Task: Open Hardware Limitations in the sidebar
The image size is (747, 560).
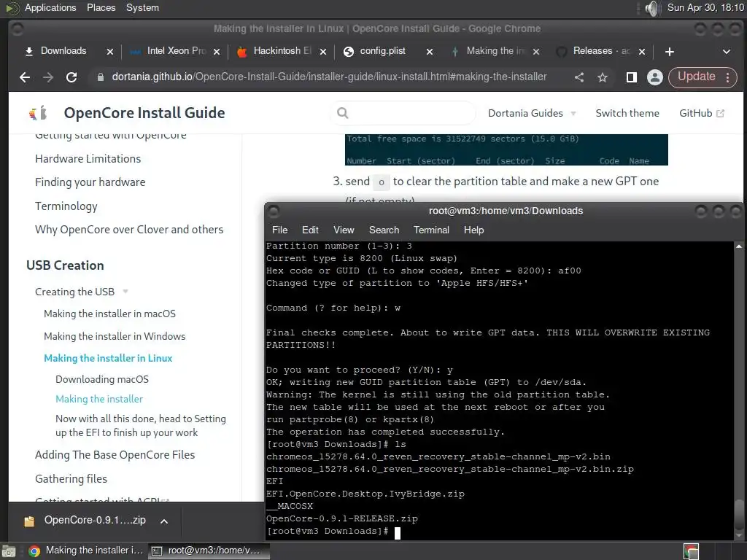Action: click(x=88, y=158)
